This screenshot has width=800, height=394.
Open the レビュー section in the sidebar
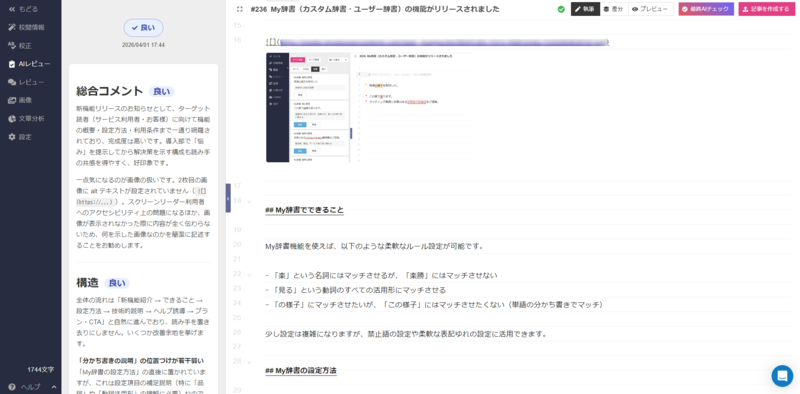tap(26, 82)
